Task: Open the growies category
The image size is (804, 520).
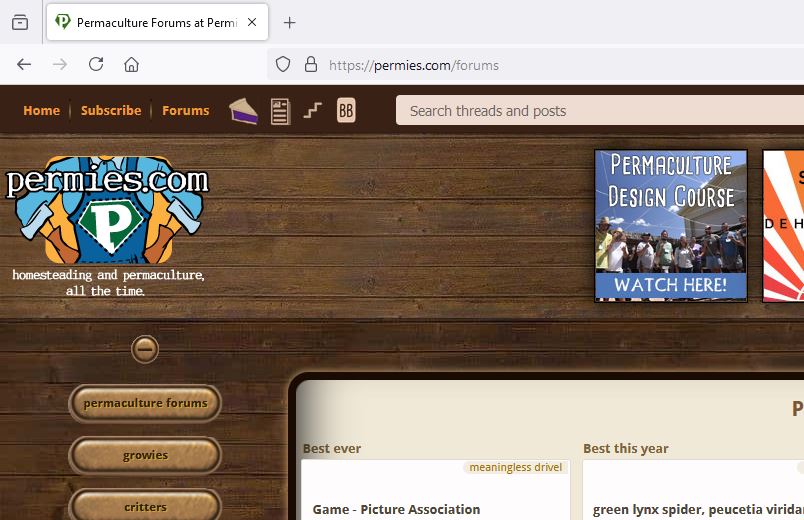Action: click(x=145, y=455)
